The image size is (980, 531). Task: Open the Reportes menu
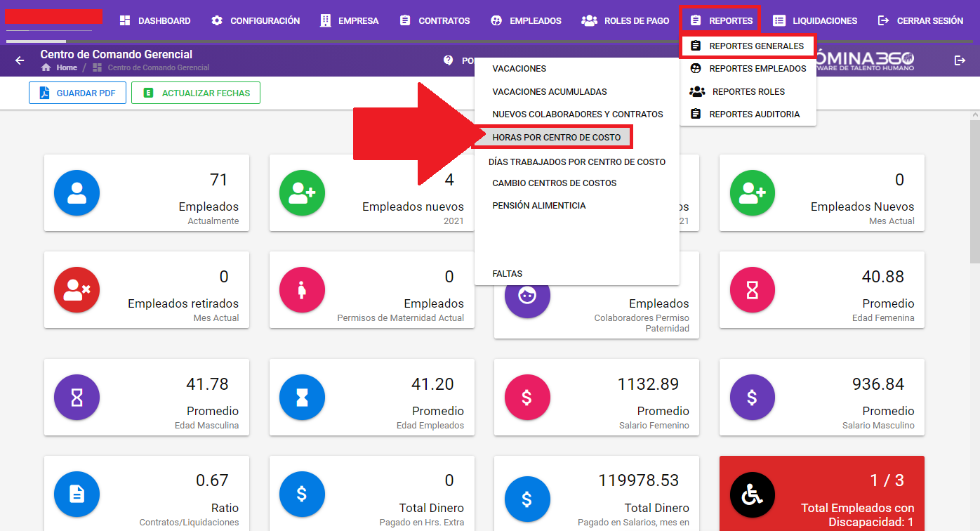[x=721, y=20]
